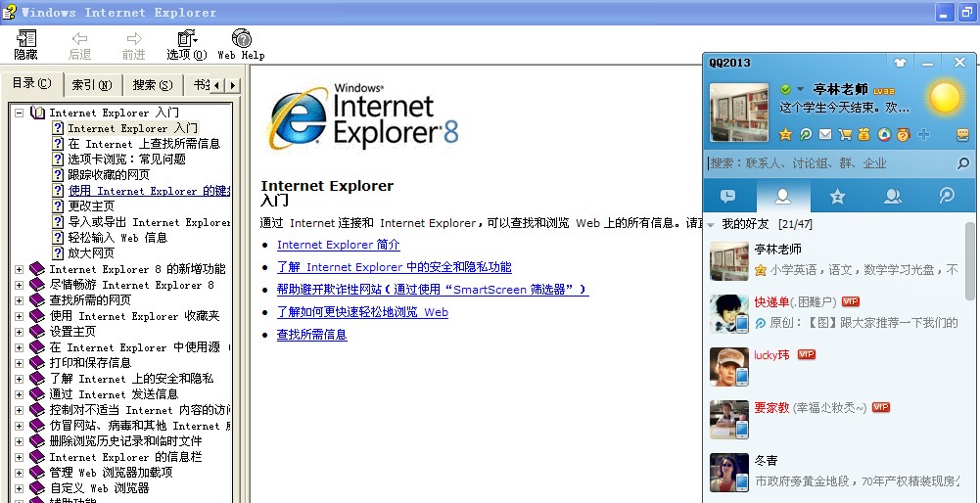Click the green online status icon in QQ
The height and width of the screenshot is (503, 980).
tap(786, 90)
